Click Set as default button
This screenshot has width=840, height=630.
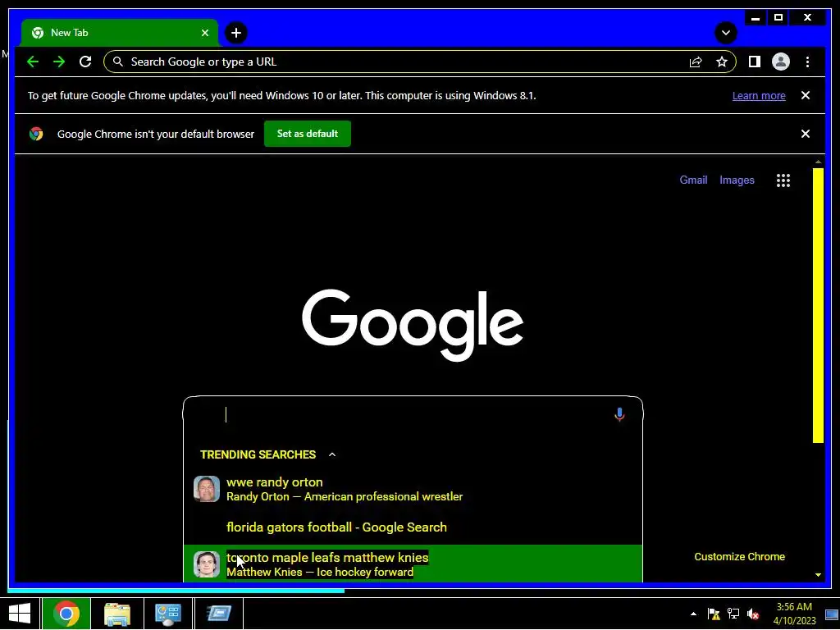pyautogui.click(x=308, y=134)
